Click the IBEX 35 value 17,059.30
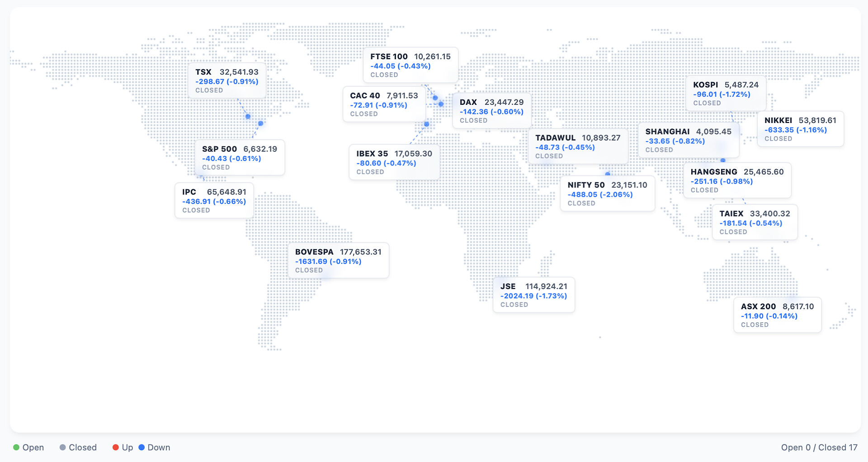This screenshot has height=462, width=868. coord(413,154)
